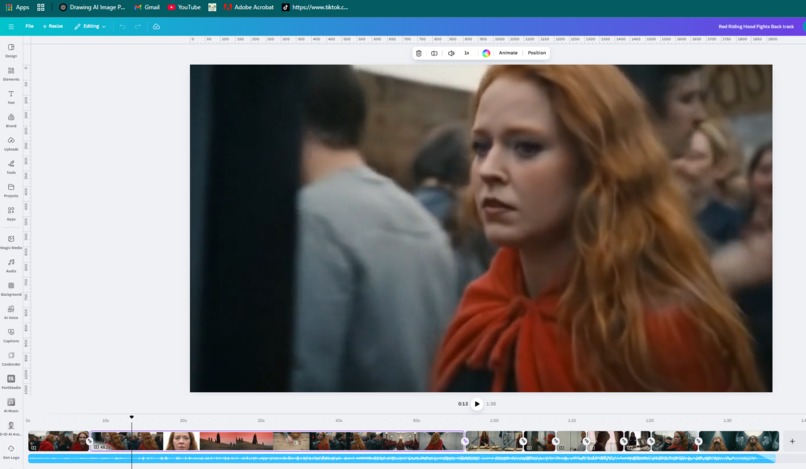The image size is (806, 469).
Task: Redo the last action
Action: click(138, 26)
